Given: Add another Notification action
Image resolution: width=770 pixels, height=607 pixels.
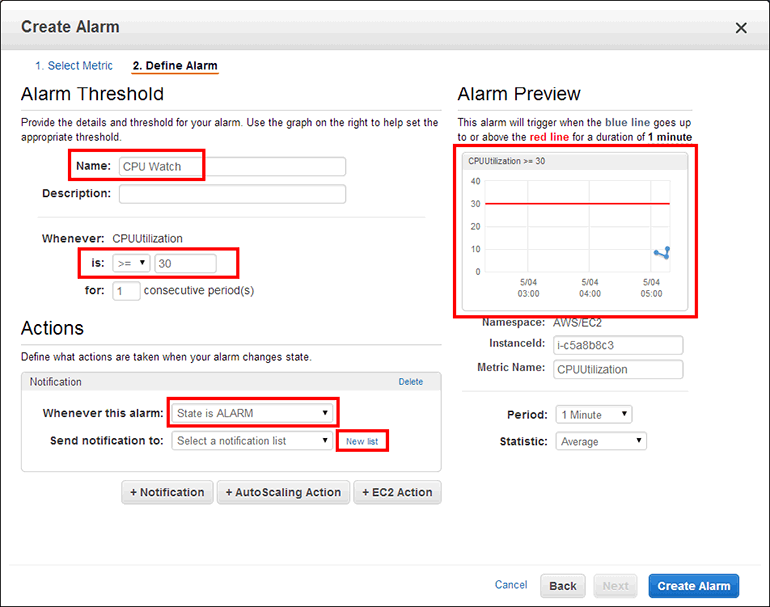Looking at the screenshot, I should click(x=167, y=492).
